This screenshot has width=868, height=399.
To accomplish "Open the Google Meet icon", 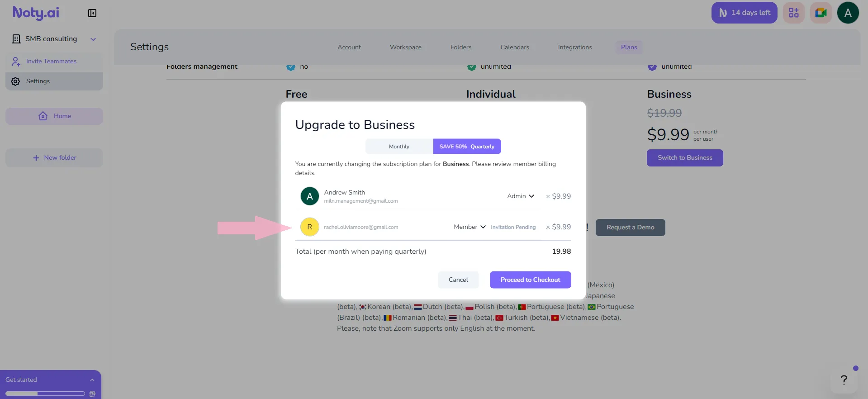I will coord(821,13).
